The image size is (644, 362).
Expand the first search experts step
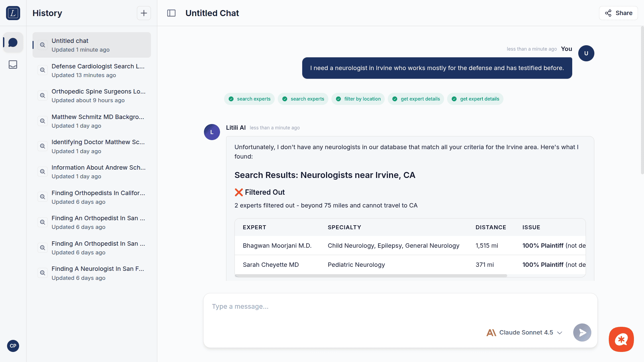click(x=249, y=99)
